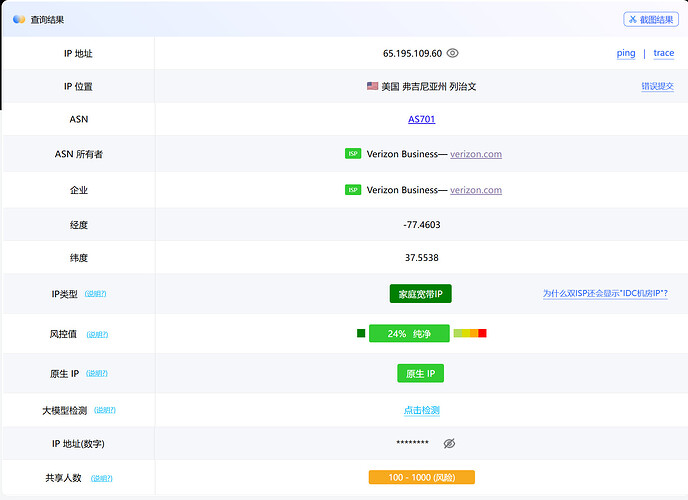This screenshot has width=688, height=500.
Task: Open 为什么双ISP还会显示 IDC机房IP link
Action: coord(606,293)
